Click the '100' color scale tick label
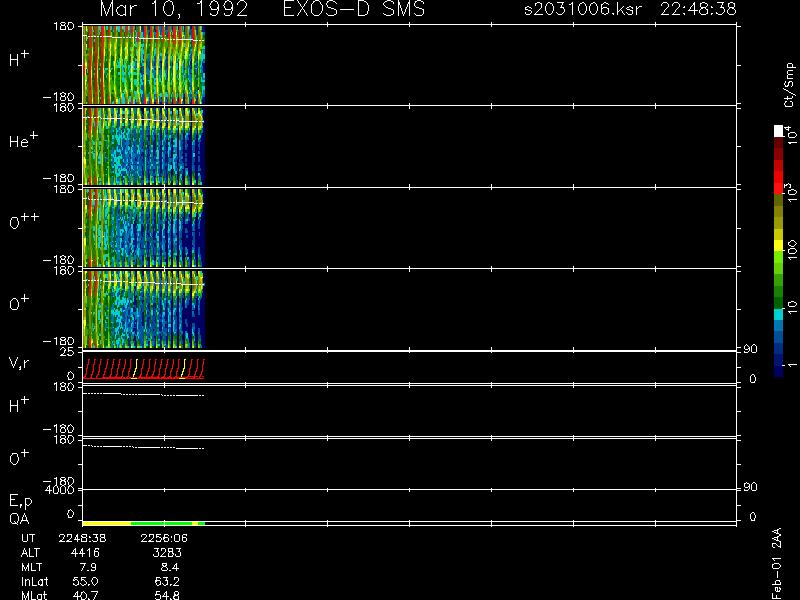 (x=791, y=251)
